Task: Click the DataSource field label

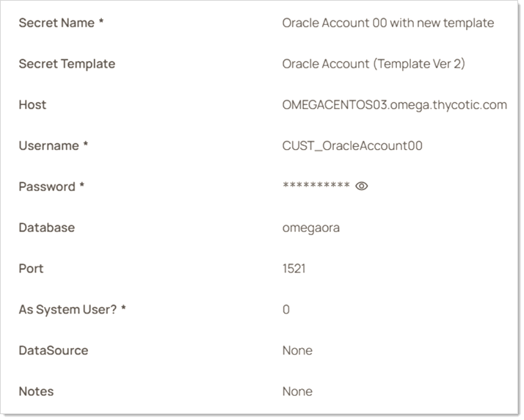Action: click(53, 350)
